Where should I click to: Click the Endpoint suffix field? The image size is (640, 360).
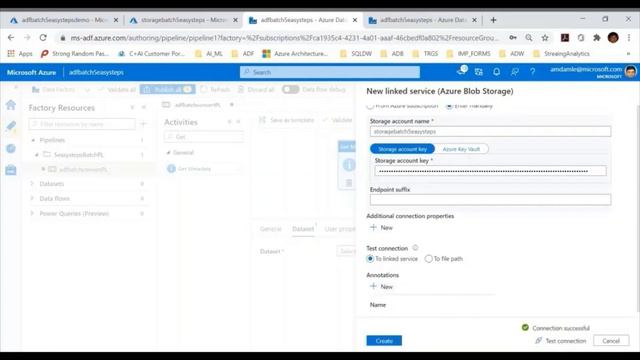click(x=490, y=199)
